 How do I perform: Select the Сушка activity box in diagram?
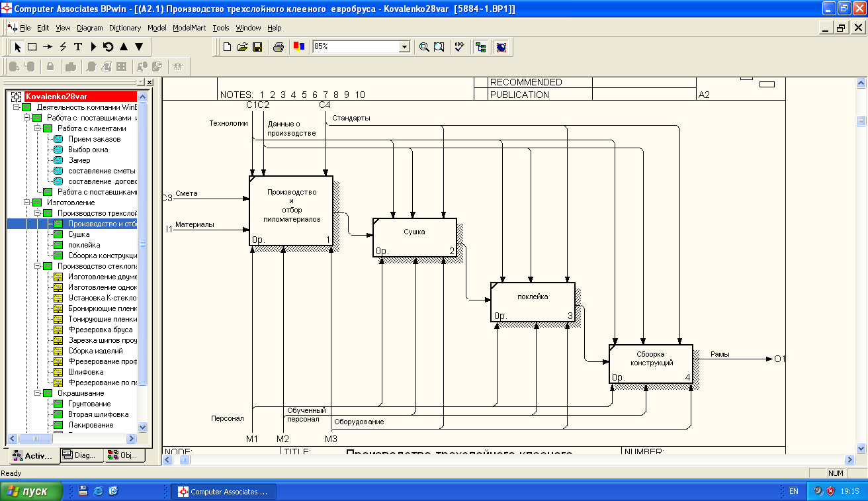point(415,238)
